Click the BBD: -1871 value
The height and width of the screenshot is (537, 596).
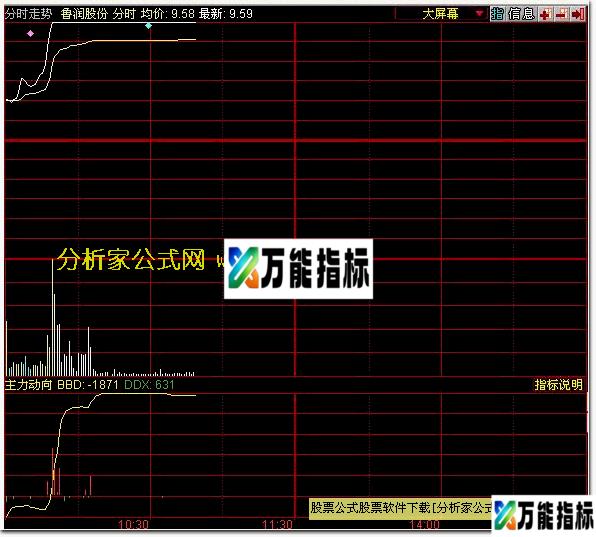(x=88, y=385)
